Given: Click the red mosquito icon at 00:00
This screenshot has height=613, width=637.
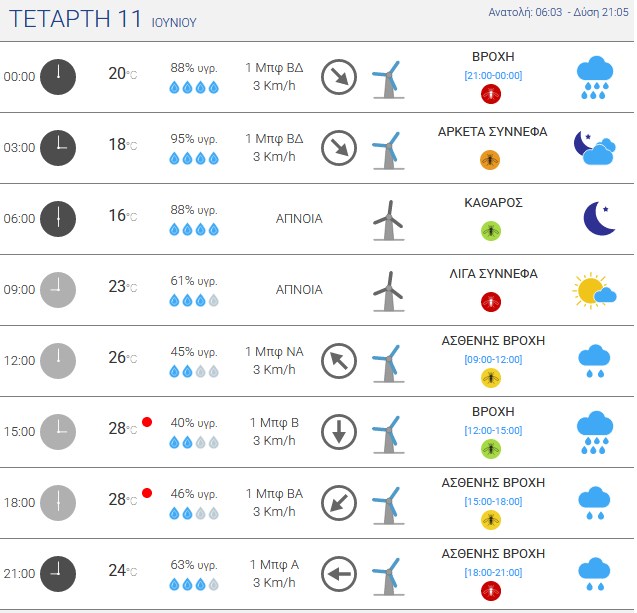Looking at the screenshot, I should pos(491,94).
